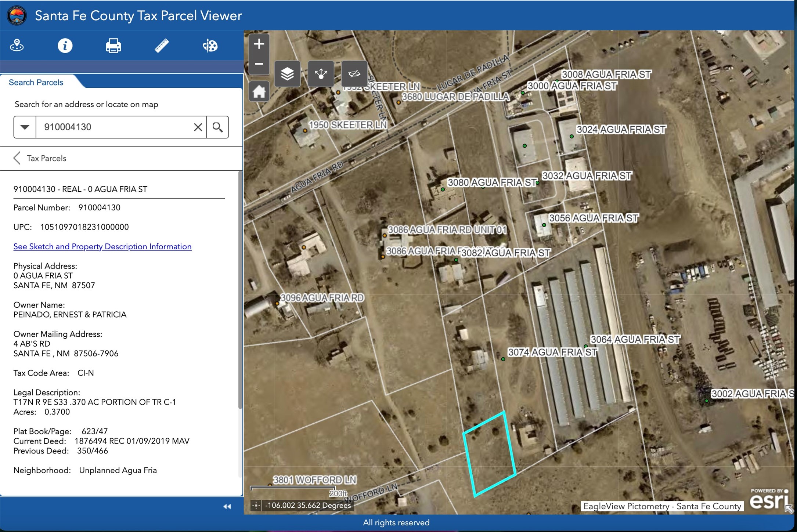Viewport: 797px width, 532px height.
Task: Click the 3082 AGUA FRIA ST label
Action: click(506, 253)
